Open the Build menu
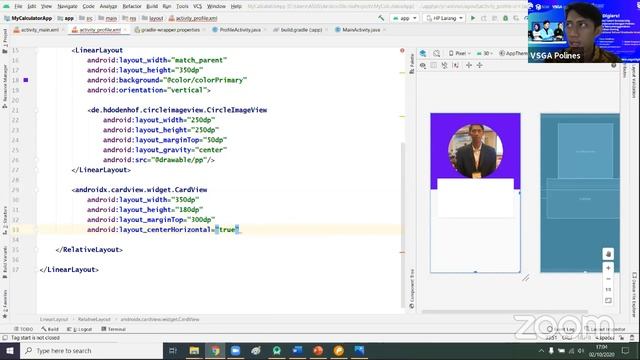The width and height of the screenshot is (640, 360). pyautogui.click(x=152, y=6)
